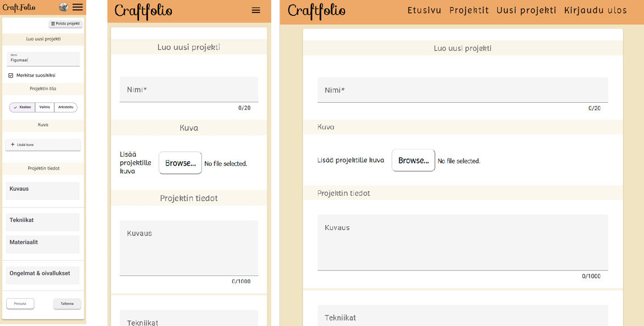Screen dimensions: 644x326
Task: Focus the Nimi field in desktop view
Action: pyautogui.click(x=462, y=90)
